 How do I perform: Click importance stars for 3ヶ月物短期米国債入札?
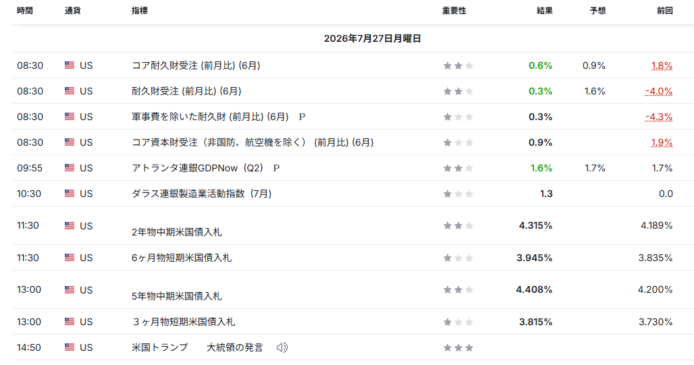coord(458,322)
